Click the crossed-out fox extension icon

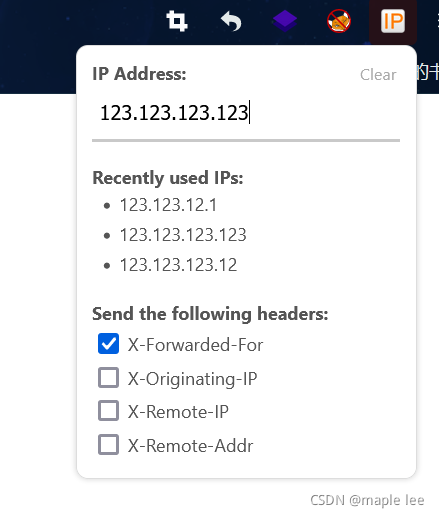(339, 21)
